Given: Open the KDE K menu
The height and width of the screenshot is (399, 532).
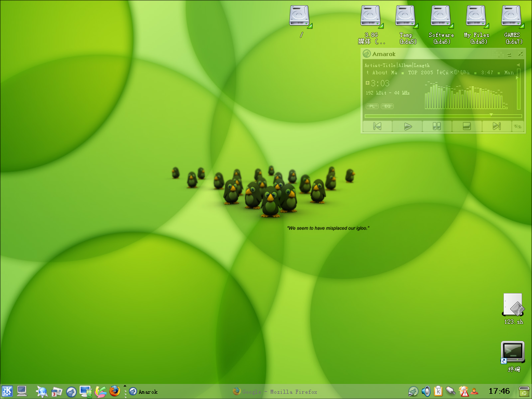Looking at the screenshot, I should click(7, 392).
